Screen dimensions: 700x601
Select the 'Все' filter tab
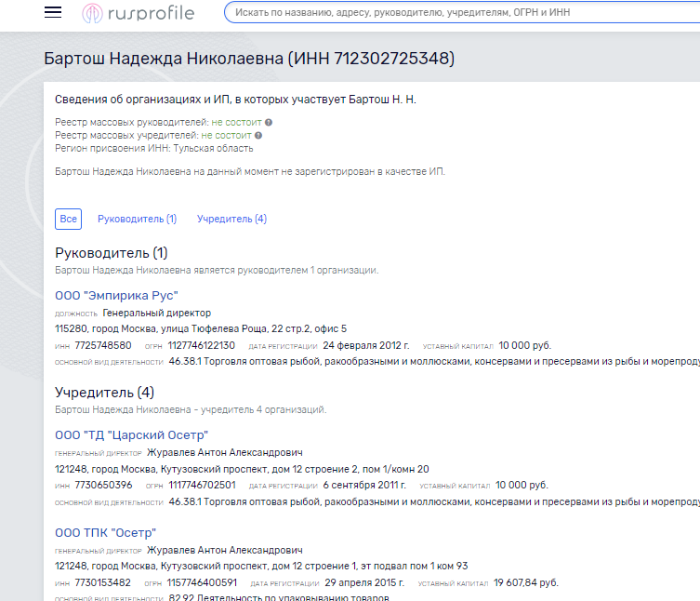68,219
